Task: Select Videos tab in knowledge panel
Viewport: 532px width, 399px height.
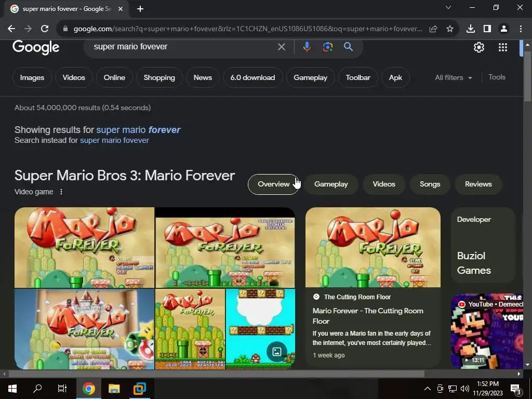Action: (384, 184)
